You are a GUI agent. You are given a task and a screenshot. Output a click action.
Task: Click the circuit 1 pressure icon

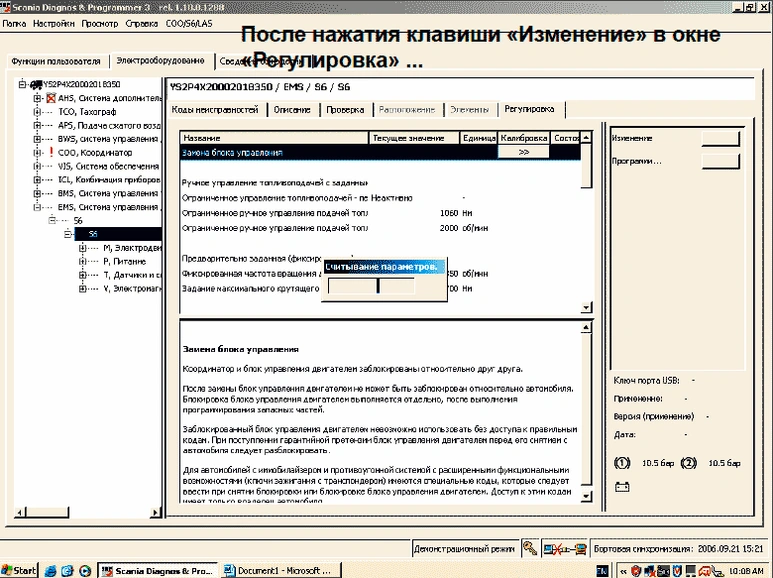pyautogui.click(x=621, y=463)
